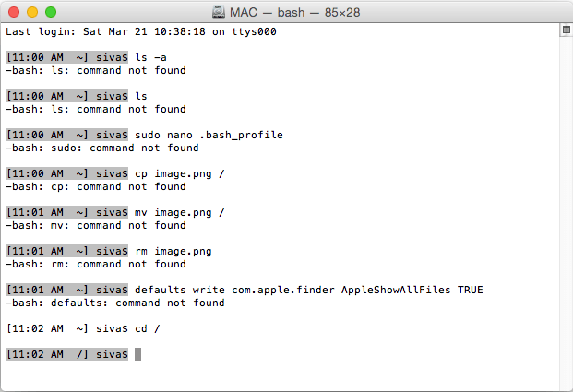Click the drive proxy icon in title bar
Screen dimensions: 573x392
[x=219, y=13]
